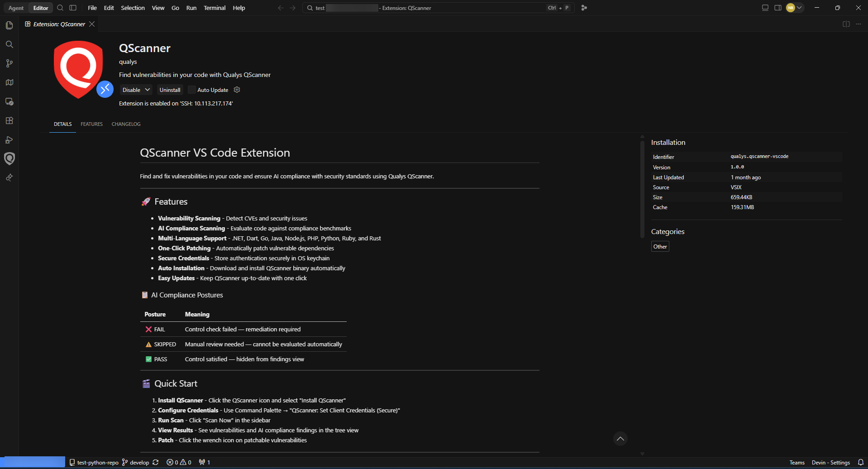Toggle the primary sidebar layout icon
Screen dimensions: 868x469
73,8
